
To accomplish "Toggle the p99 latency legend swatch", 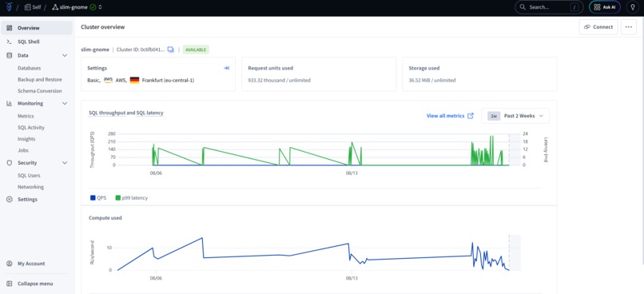I will 118,198.
